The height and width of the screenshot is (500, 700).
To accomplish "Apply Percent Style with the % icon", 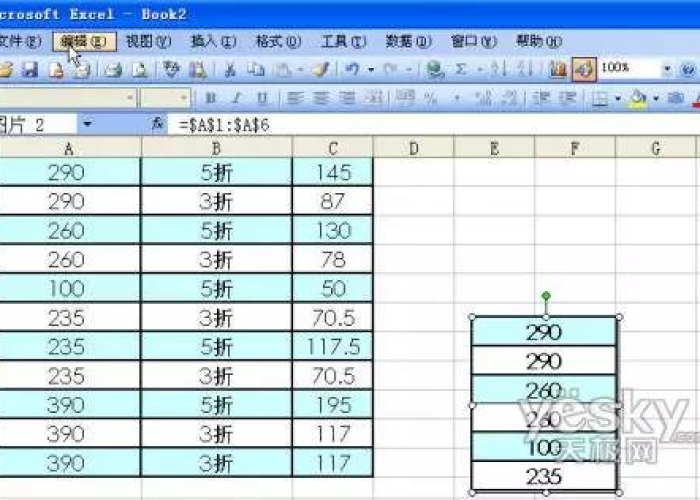I will (x=431, y=98).
